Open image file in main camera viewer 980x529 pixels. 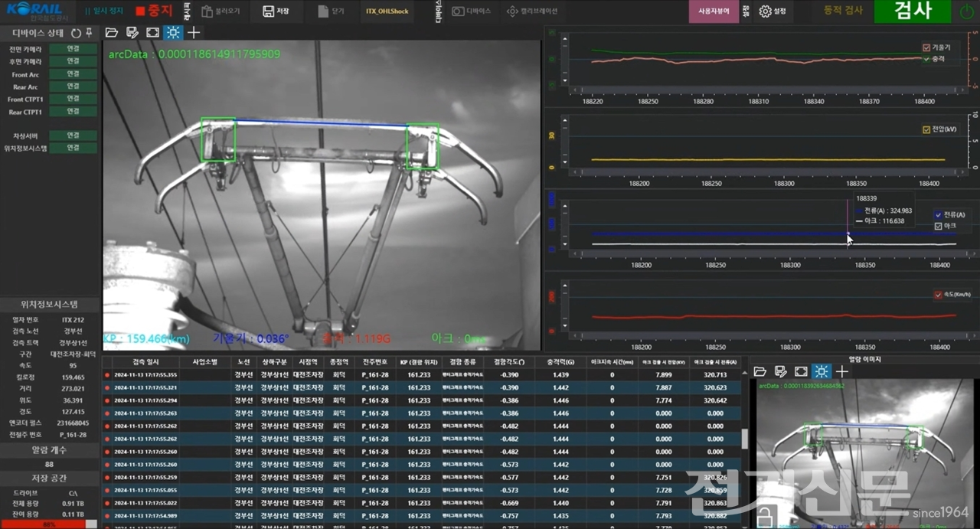(112, 32)
